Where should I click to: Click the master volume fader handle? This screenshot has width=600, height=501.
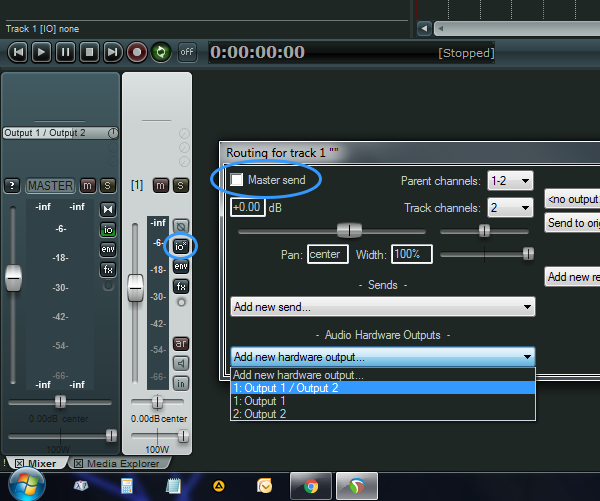13,277
